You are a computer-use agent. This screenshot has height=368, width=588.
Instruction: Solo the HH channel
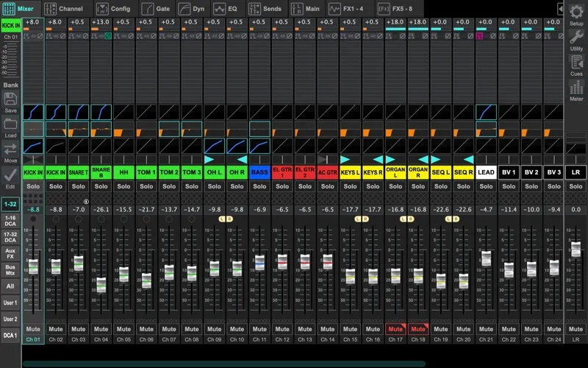pyautogui.click(x=123, y=186)
